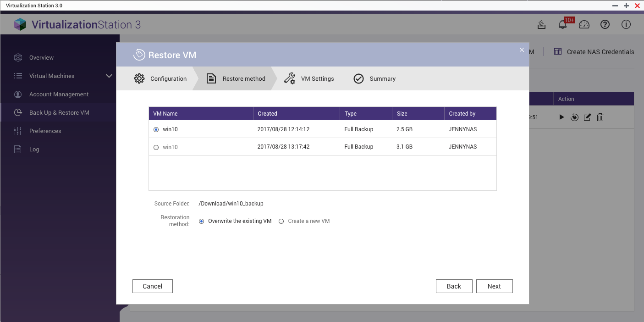Image resolution: width=644 pixels, height=322 pixels.
Task: Click the source path /Download/win10_backup
Action: coord(231,204)
